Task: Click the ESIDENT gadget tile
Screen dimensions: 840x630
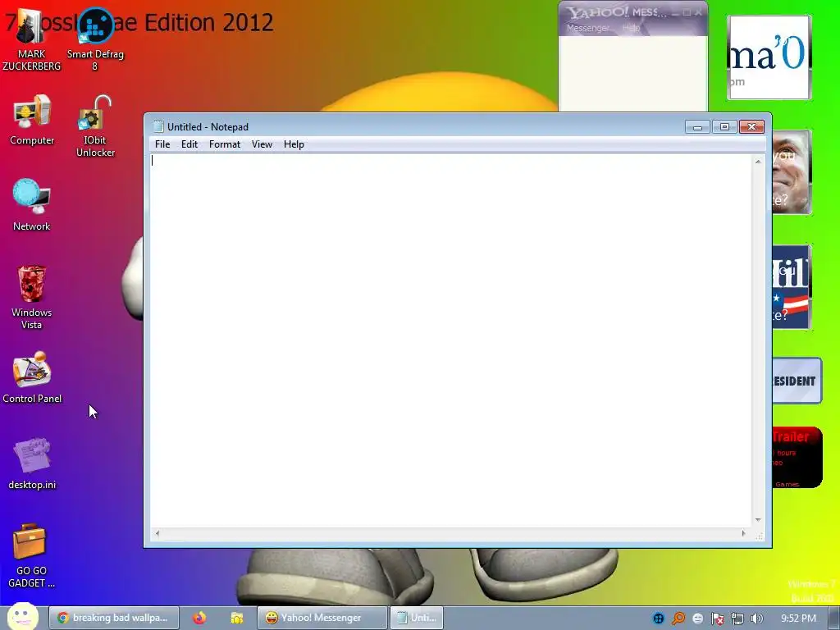Action: point(797,381)
